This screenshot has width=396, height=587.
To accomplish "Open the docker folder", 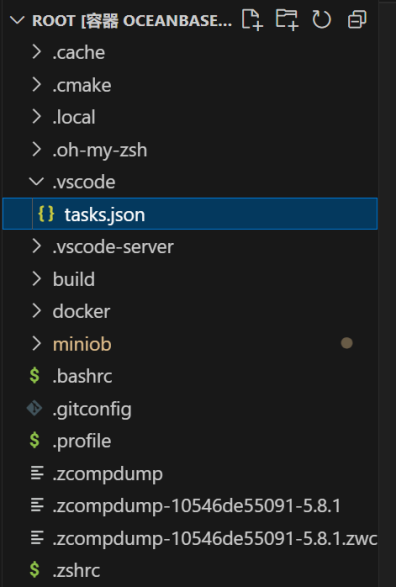I will click(190, 311).
